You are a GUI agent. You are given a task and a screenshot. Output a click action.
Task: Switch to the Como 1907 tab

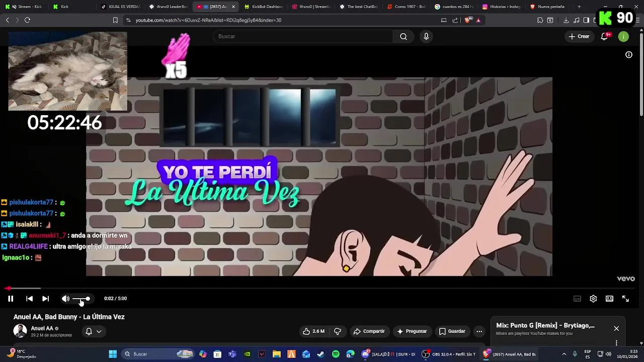pos(406,7)
